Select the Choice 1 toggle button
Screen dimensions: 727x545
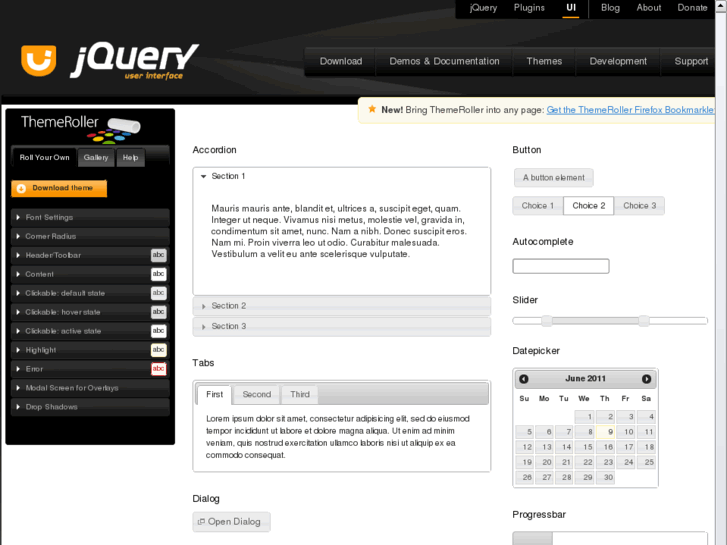(x=538, y=205)
